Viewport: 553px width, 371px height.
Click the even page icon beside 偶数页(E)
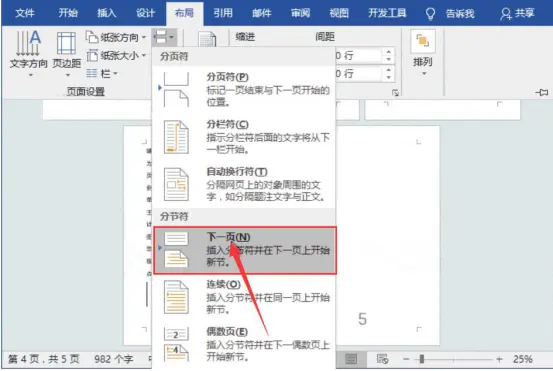(x=176, y=344)
